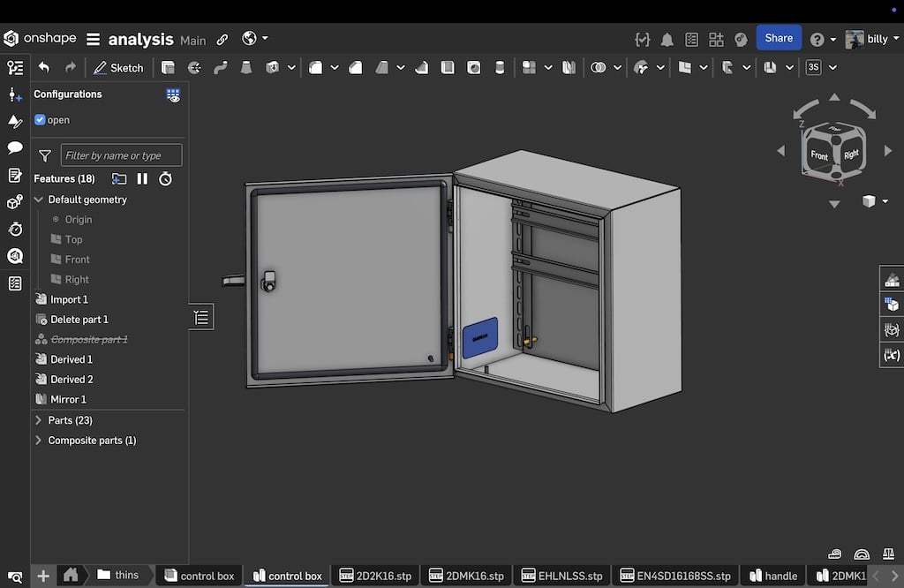Open the App Store grid icon
This screenshot has height=588, width=904.
[716, 39]
